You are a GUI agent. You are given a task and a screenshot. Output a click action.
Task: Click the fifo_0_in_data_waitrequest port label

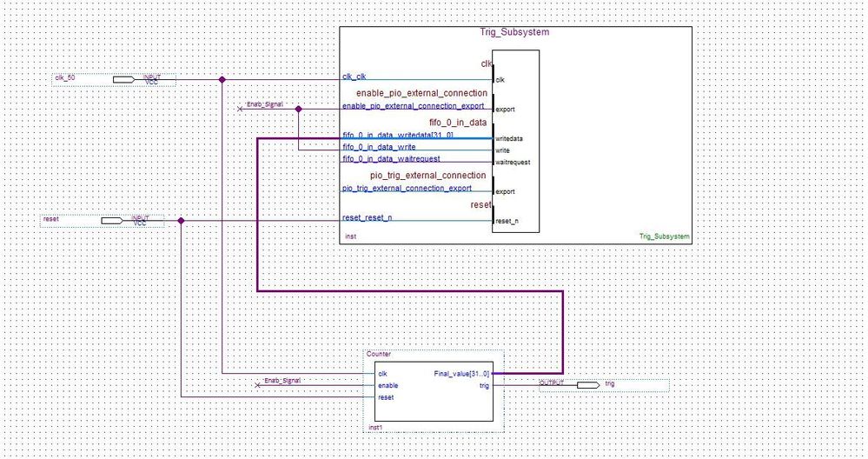pyautogui.click(x=391, y=159)
